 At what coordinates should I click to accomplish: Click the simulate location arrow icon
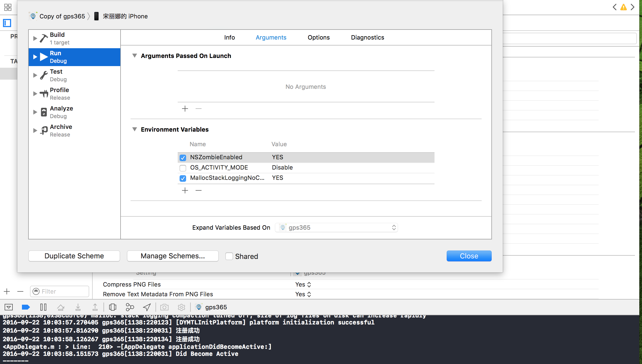(147, 307)
